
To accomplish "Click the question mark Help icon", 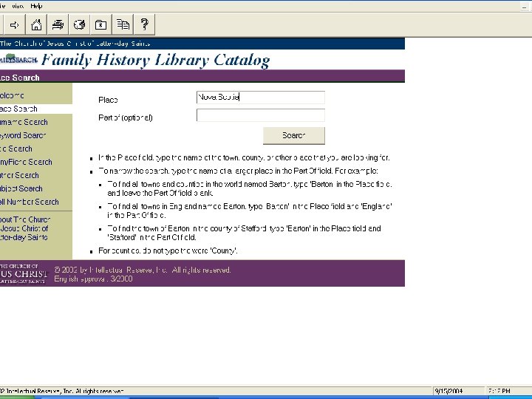I will coord(144,25).
